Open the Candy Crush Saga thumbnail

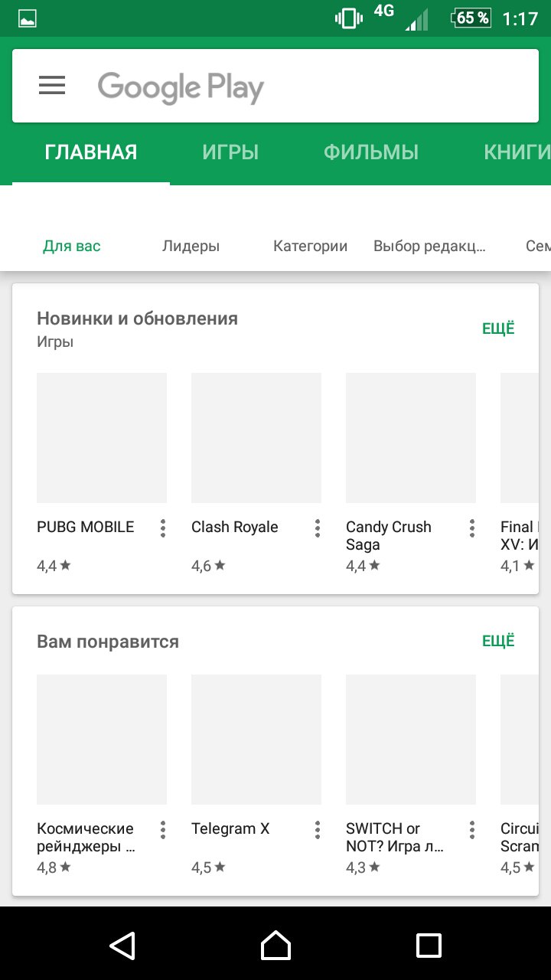[x=411, y=438]
